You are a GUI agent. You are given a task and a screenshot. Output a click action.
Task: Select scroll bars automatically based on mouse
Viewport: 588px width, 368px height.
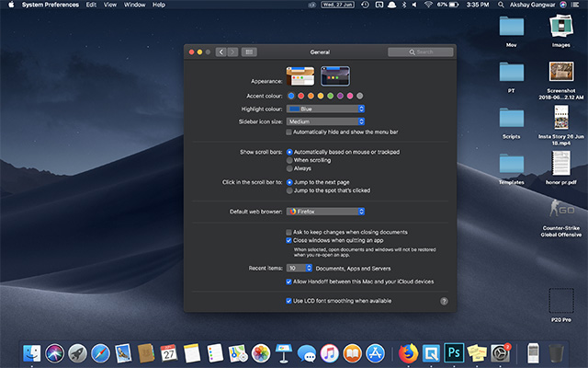289,152
